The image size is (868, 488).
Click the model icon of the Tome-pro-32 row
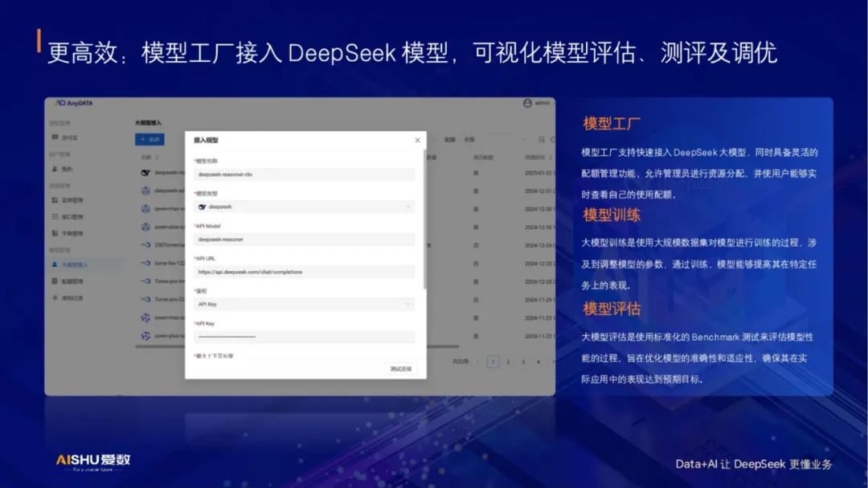point(145,299)
